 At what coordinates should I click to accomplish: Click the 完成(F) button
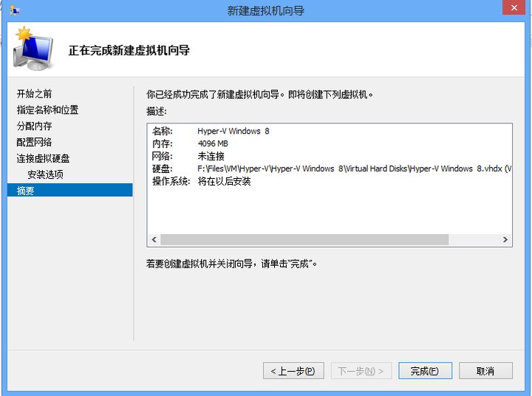coord(425,371)
